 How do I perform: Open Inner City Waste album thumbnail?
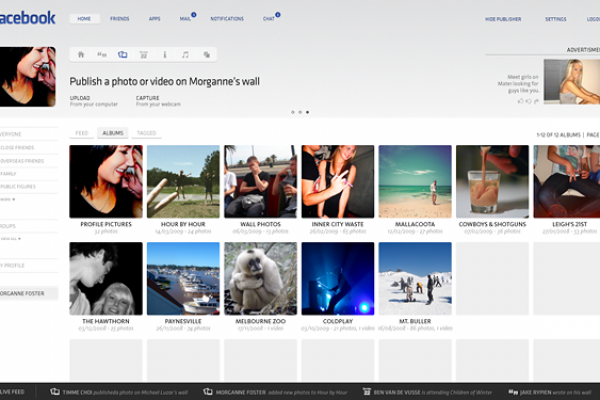(338, 181)
